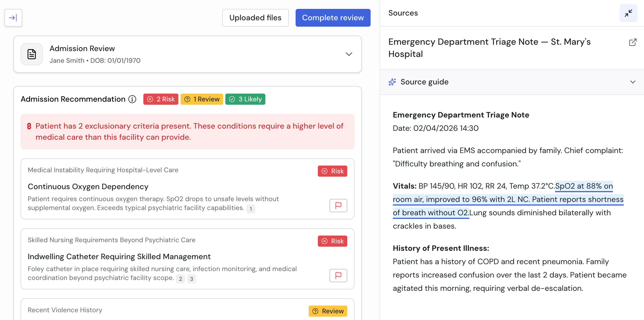Flag the Continuous Oxygen Dependency item

338,206
